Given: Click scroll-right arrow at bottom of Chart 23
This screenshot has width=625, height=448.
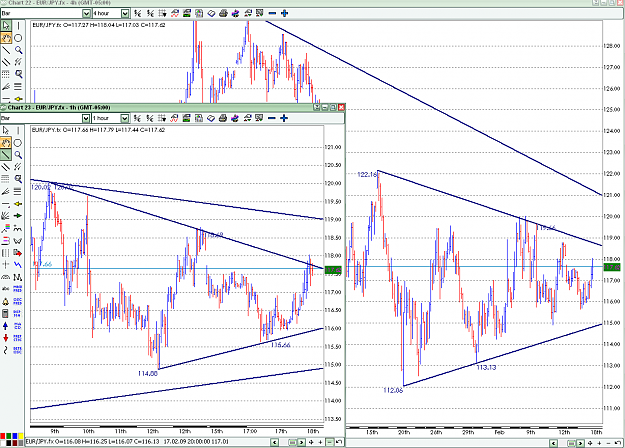Looking at the screenshot, I should click(x=302, y=442).
